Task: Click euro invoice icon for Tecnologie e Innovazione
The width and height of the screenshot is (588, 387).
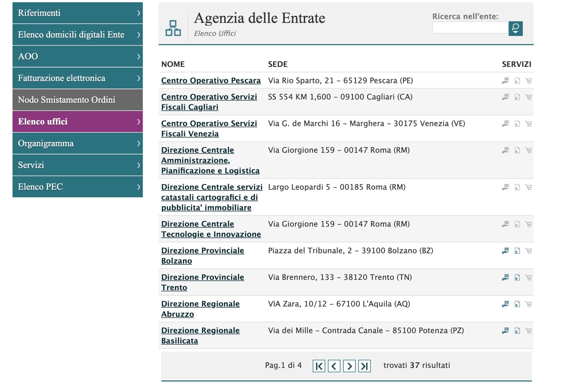Action: pos(517,225)
